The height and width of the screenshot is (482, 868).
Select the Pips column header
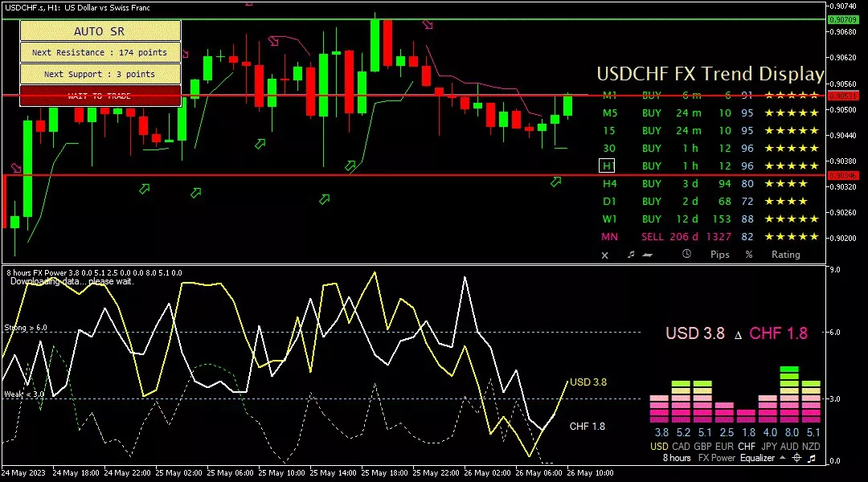719,255
